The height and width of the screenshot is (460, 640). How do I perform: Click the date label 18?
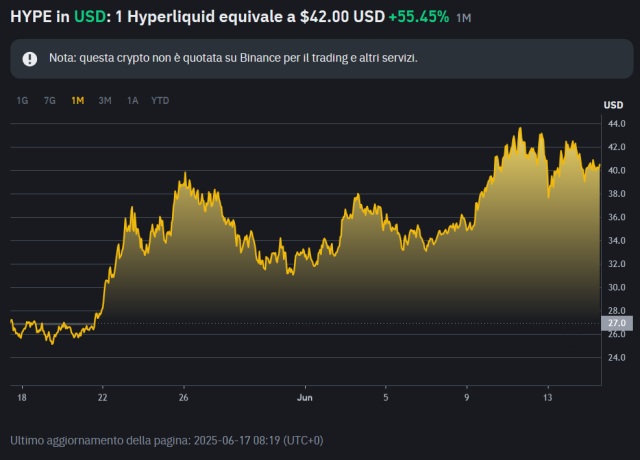pyautogui.click(x=22, y=398)
